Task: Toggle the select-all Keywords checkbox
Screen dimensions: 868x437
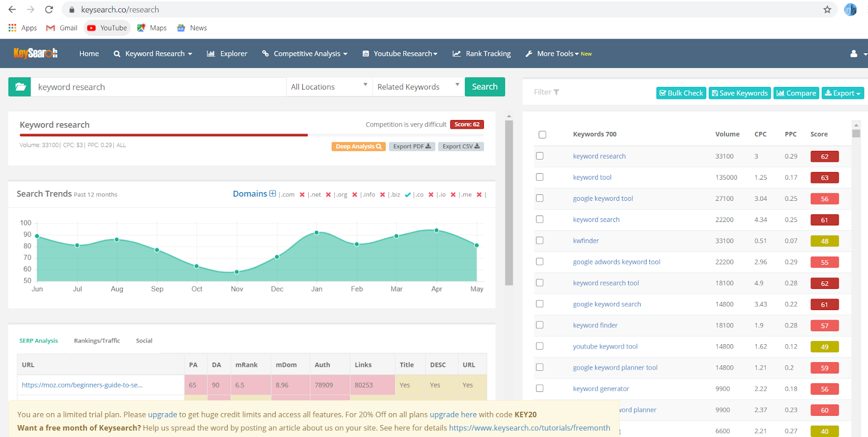Action: [542, 135]
